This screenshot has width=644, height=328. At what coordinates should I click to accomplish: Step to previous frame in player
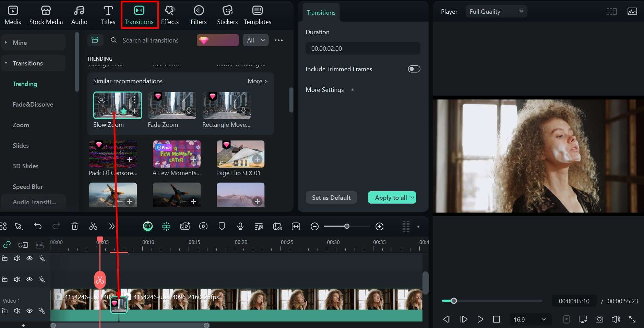(447, 319)
